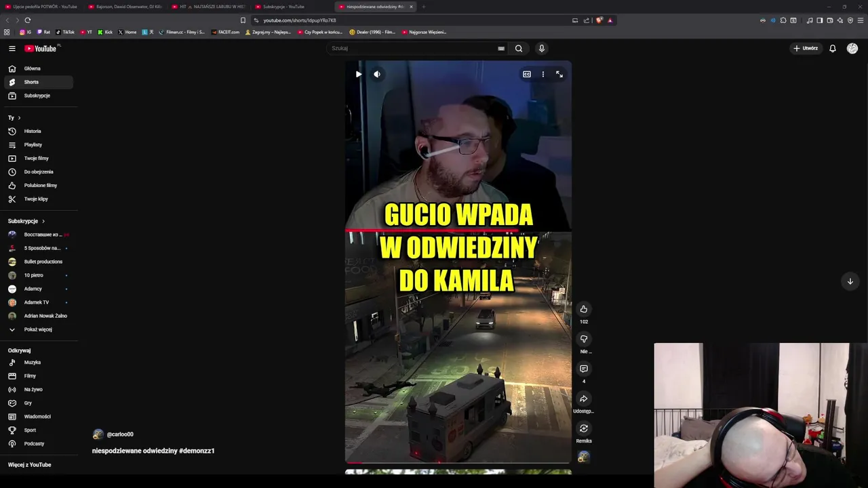Dislike the short with thumbs down
Viewport: 868px width, 488px height.
[x=583, y=339]
